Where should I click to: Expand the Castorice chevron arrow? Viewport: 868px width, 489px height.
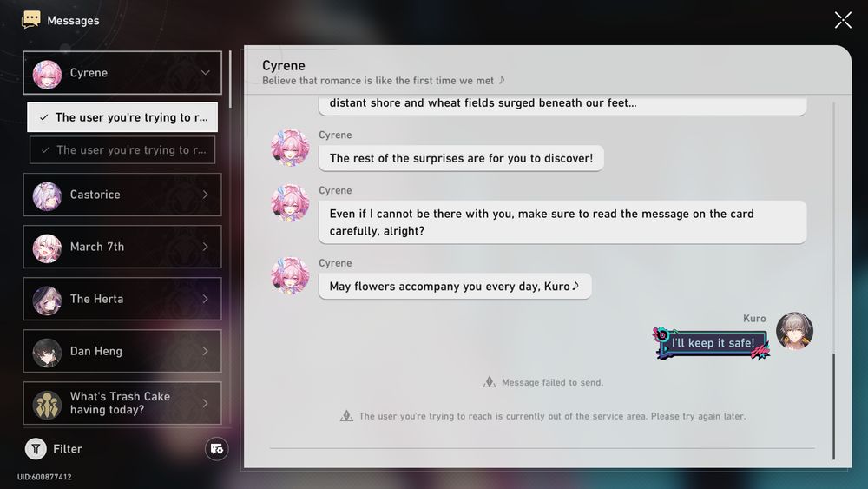206,195
